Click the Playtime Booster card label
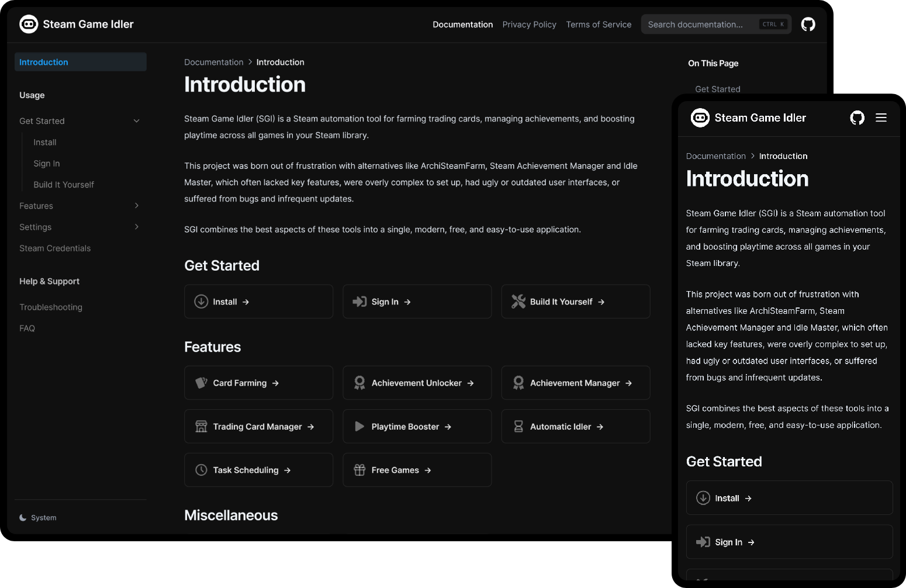This screenshot has height=588, width=906. click(x=405, y=427)
